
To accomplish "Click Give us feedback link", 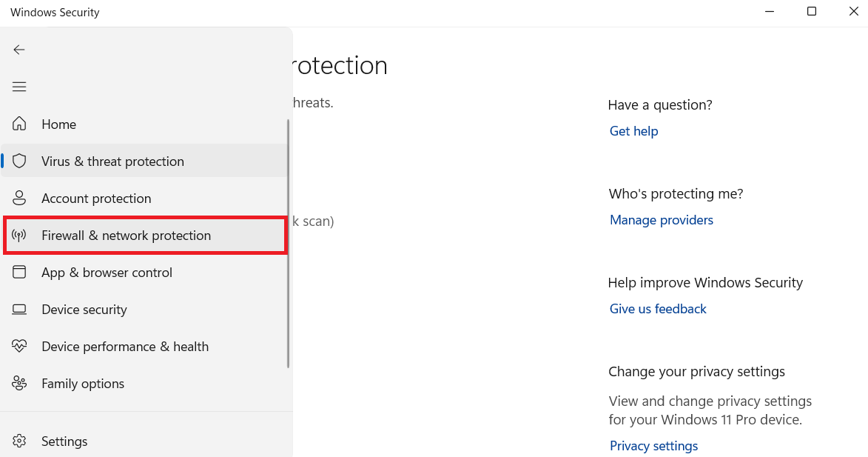I will pos(658,309).
